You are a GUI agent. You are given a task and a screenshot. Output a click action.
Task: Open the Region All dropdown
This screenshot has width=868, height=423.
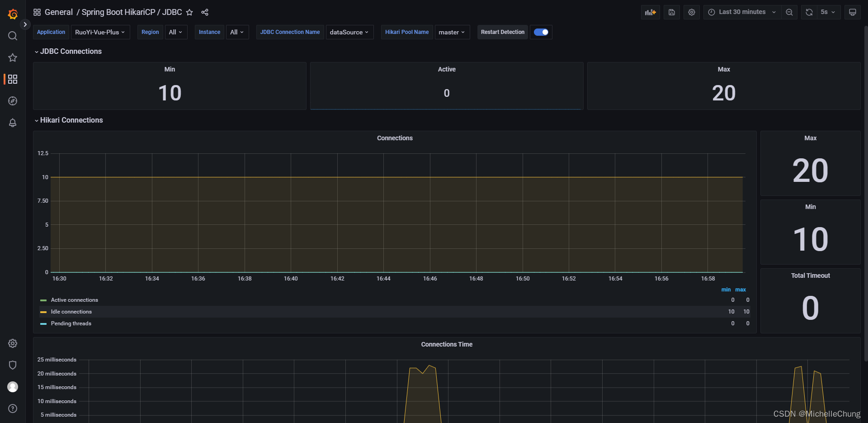(x=176, y=32)
